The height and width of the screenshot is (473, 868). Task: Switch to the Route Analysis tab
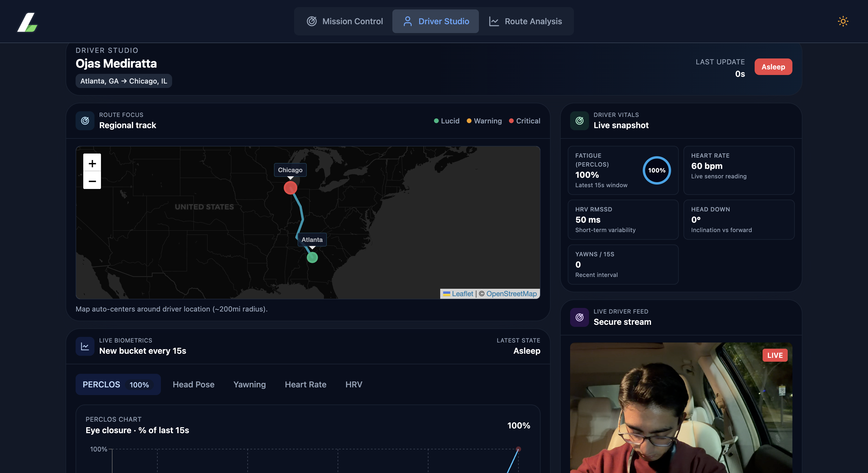(x=526, y=21)
